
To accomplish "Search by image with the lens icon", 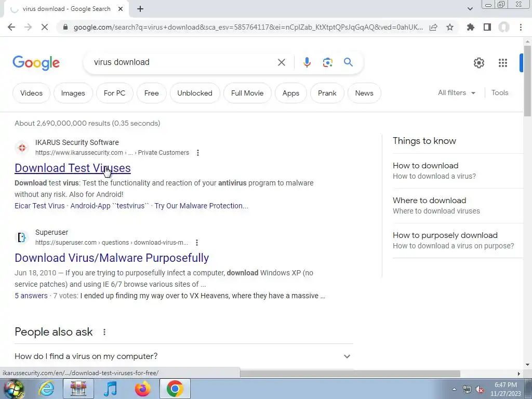I will (x=327, y=62).
